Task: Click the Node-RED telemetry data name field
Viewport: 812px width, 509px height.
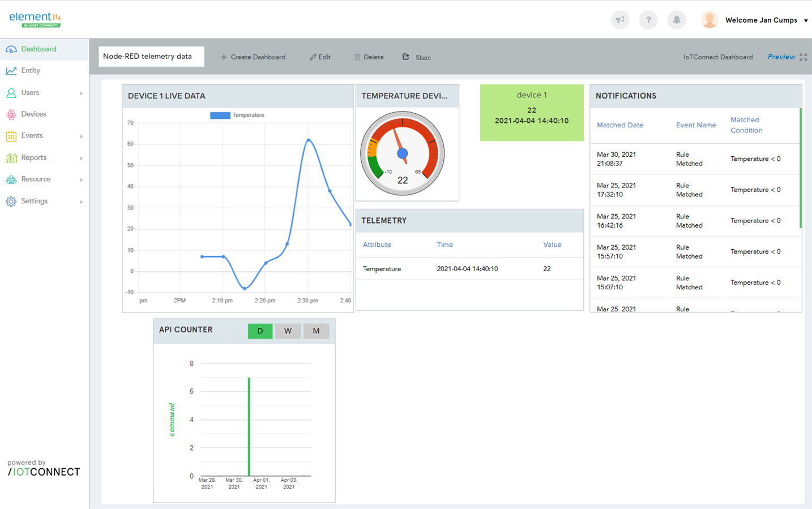Action: pyautogui.click(x=151, y=57)
